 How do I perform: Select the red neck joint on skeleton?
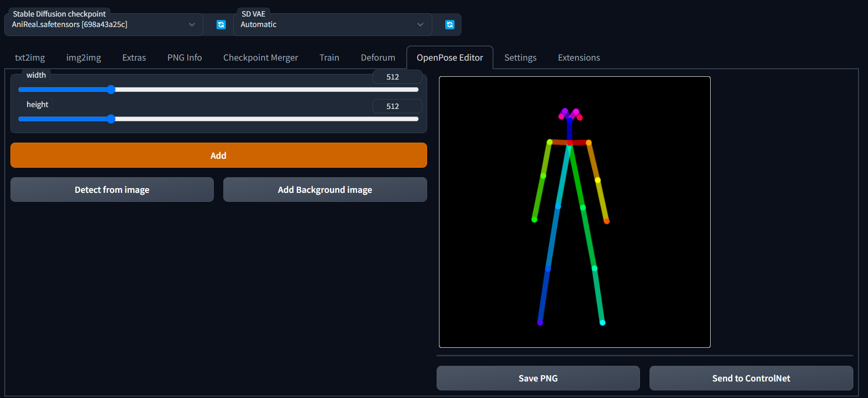[x=570, y=143]
